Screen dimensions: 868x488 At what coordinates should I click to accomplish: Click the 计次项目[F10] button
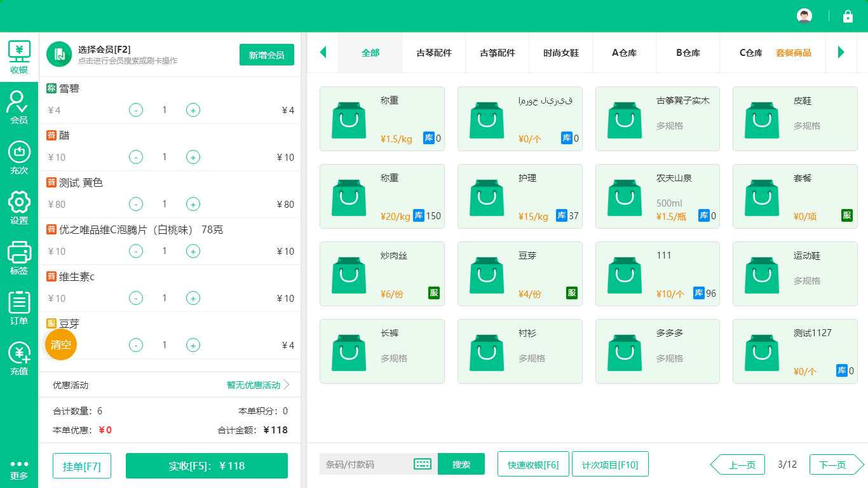click(610, 464)
